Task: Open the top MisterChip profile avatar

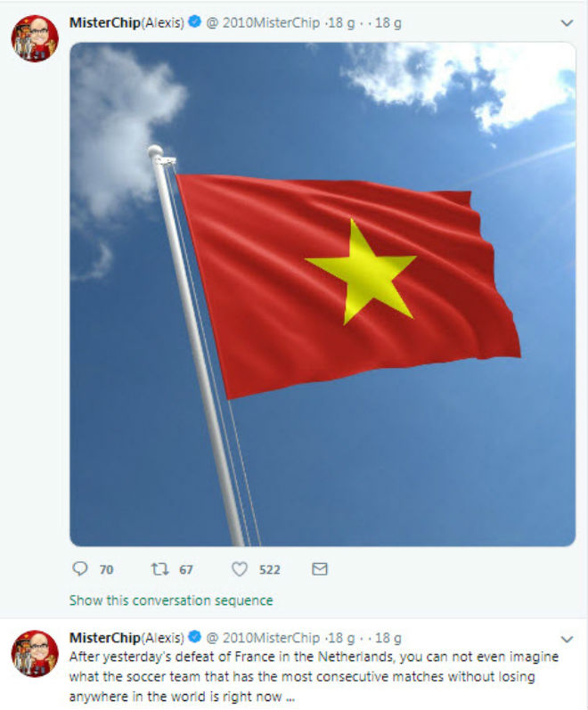Action: [35, 38]
